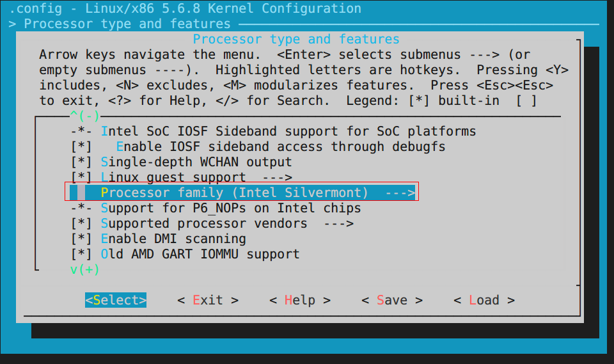Select Support for P6_NOPs on Intel chips
This screenshot has width=614, height=364.
[230, 208]
